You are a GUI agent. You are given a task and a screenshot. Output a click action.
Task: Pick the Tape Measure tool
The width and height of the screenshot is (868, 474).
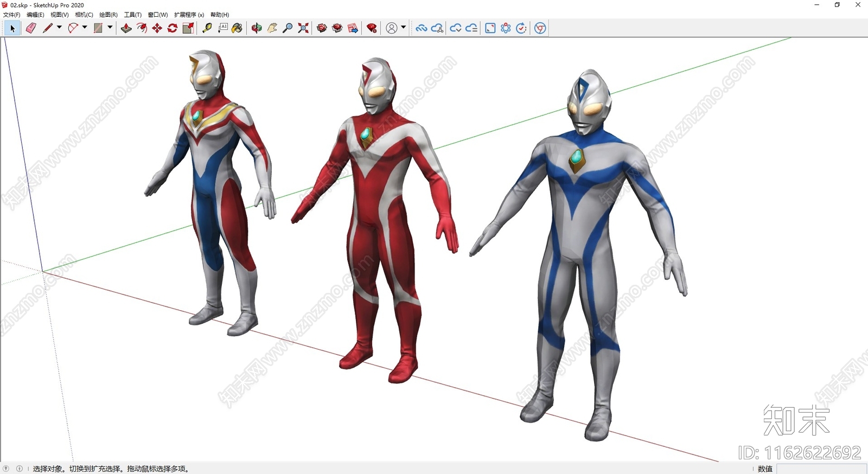[x=207, y=28]
